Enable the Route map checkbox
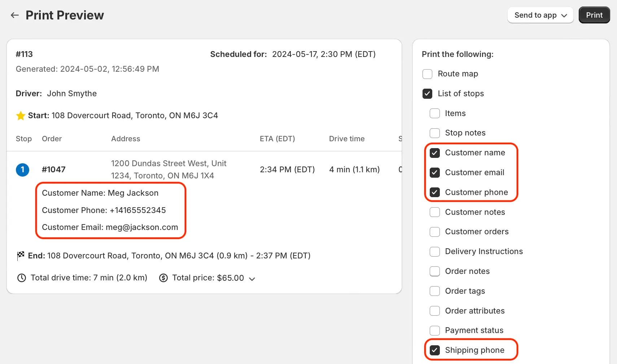 pyautogui.click(x=427, y=74)
